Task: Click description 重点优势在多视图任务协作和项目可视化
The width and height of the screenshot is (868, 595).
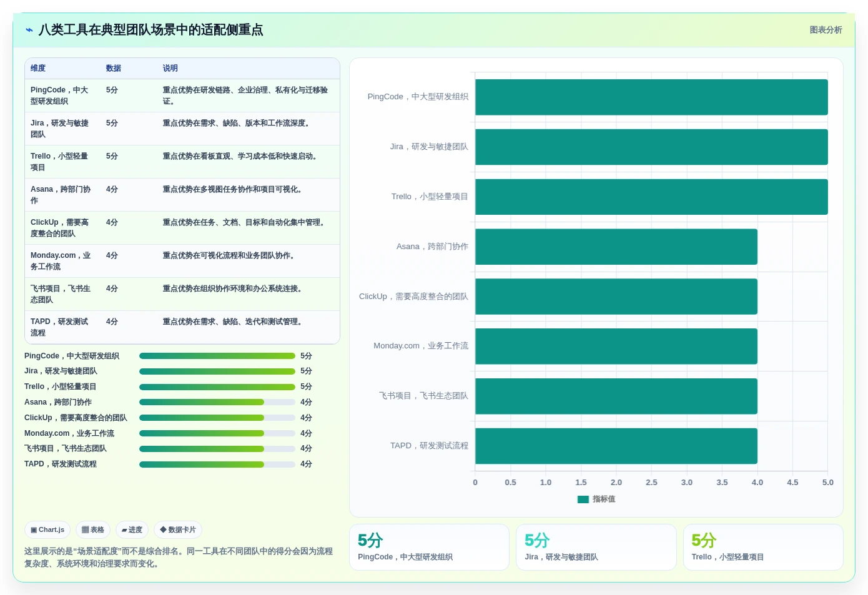Action: coord(233,189)
